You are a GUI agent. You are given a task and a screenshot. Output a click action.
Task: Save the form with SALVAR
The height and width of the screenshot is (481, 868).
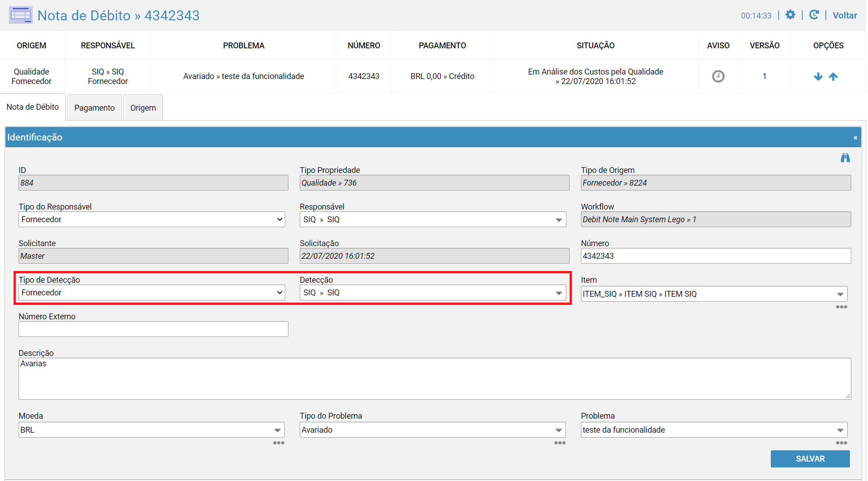pos(810,459)
